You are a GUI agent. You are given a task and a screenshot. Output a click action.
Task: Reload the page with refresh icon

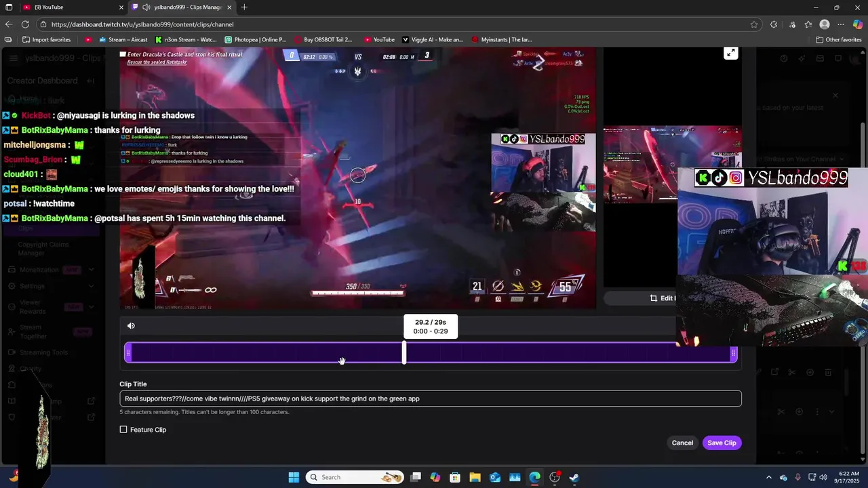tap(26, 24)
